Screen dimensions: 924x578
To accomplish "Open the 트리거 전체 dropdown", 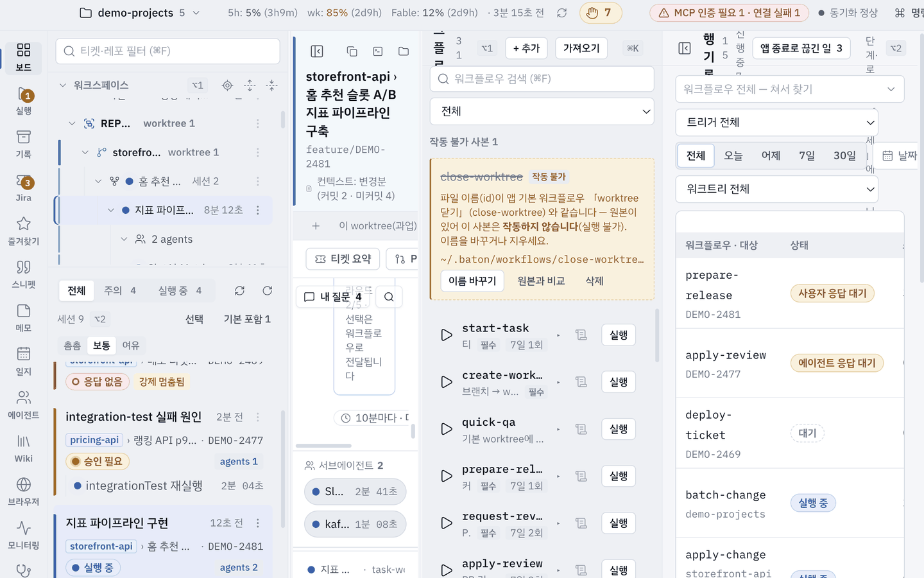I will [x=777, y=122].
